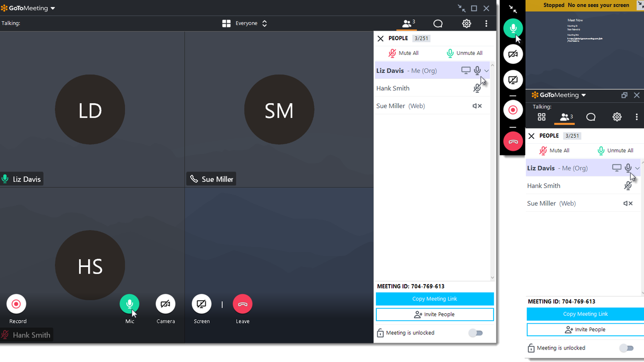Viewport: 644px width, 362px height.
Task: Switch to the People panel tab
Action: pyautogui.click(x=407, y=23)
